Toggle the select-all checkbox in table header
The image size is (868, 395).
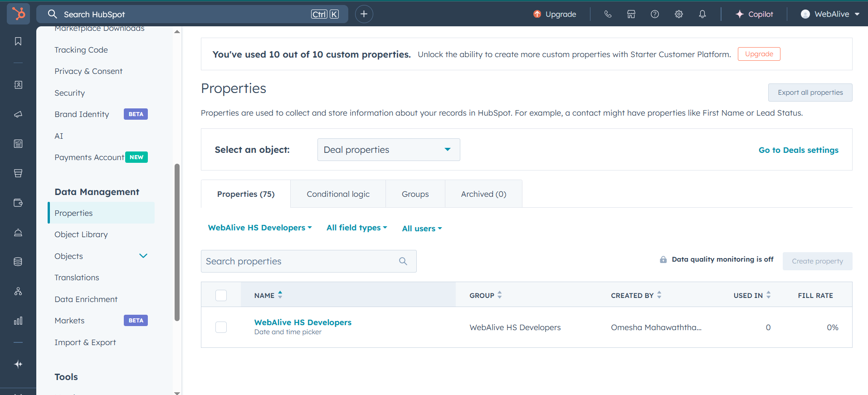(x=221, y=295)
